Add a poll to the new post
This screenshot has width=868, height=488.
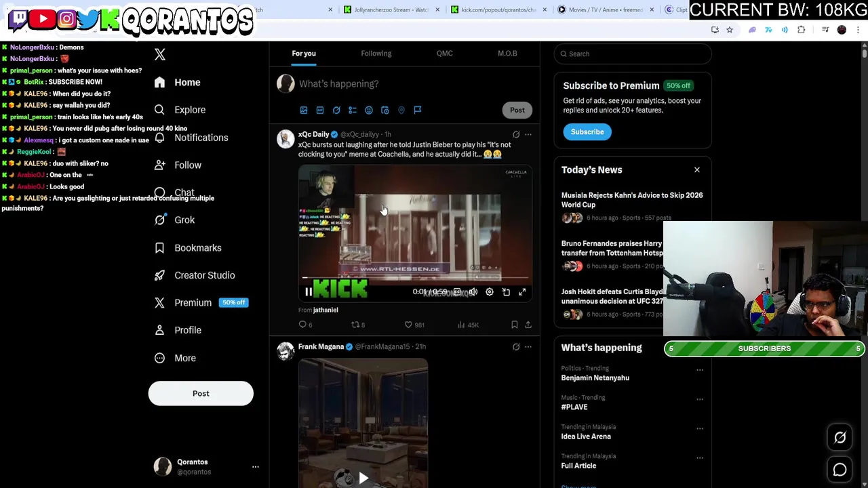tap(353, 110)
